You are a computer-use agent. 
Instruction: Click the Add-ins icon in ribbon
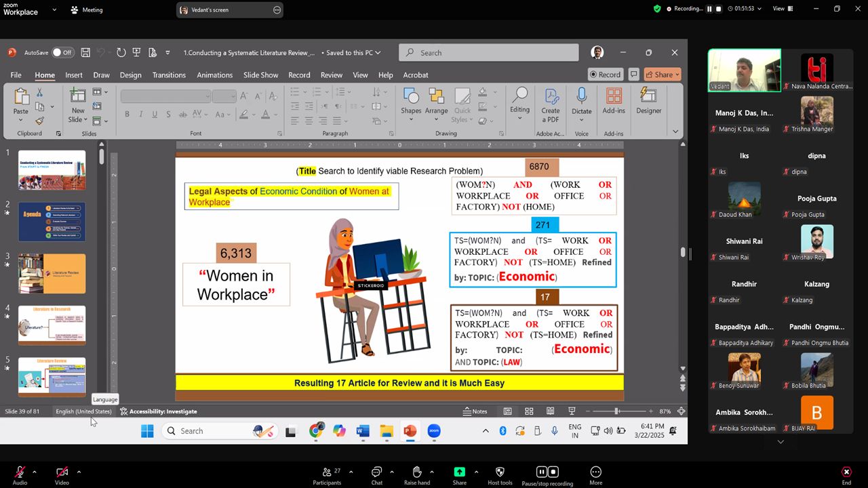[x=614, y=97]
